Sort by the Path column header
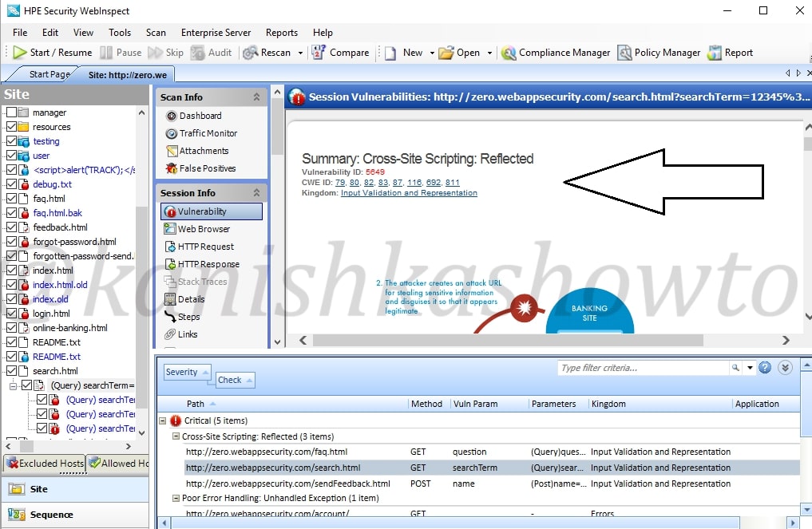This screenshot has width=812, height=529. [196, 404]
